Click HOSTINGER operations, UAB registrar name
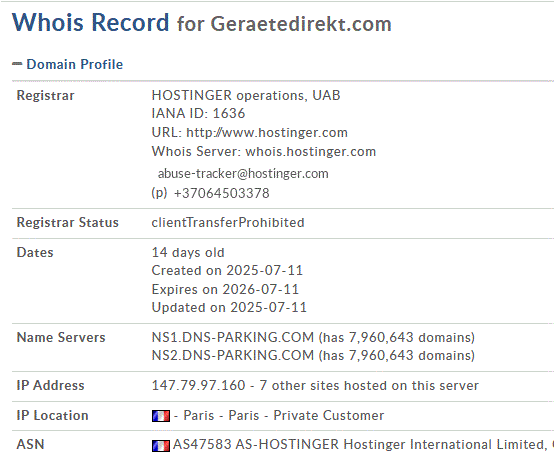This screenshot has height=456, width=555. tap(246, 95)
